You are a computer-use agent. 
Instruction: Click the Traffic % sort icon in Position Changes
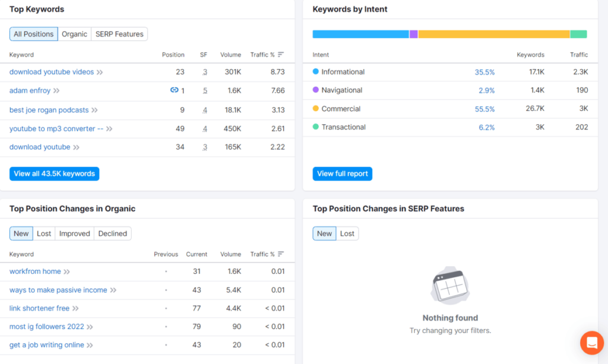[x=281, y=254]
